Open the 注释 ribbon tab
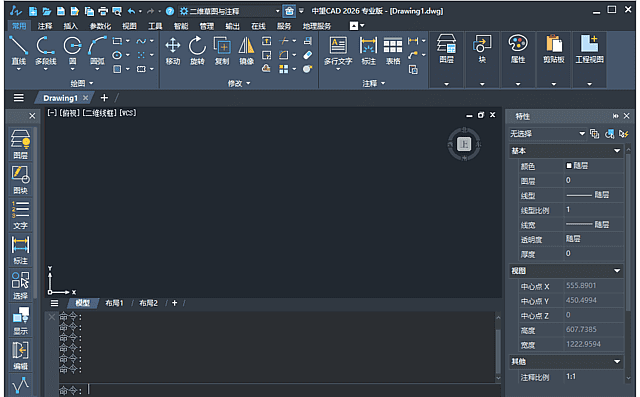640x397 pixels. (x=45, y=26)
